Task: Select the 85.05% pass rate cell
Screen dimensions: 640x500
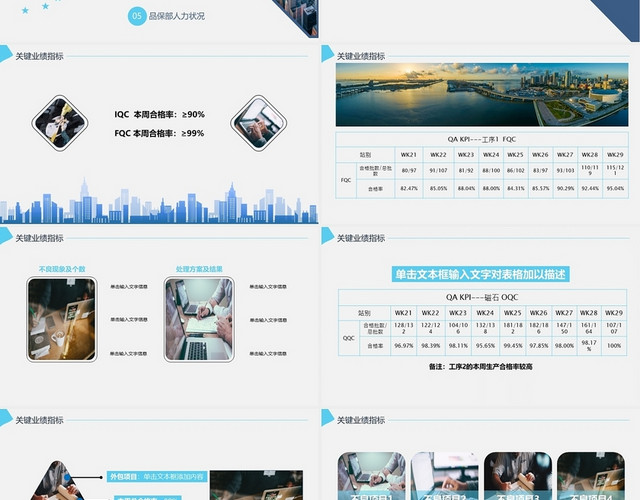Action: tap(438, 189)
